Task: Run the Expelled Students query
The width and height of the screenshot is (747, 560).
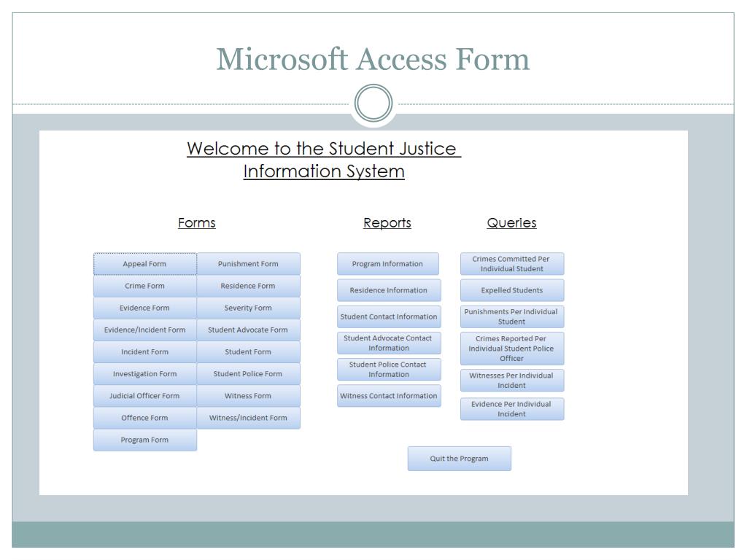Action: pos(511,290)
